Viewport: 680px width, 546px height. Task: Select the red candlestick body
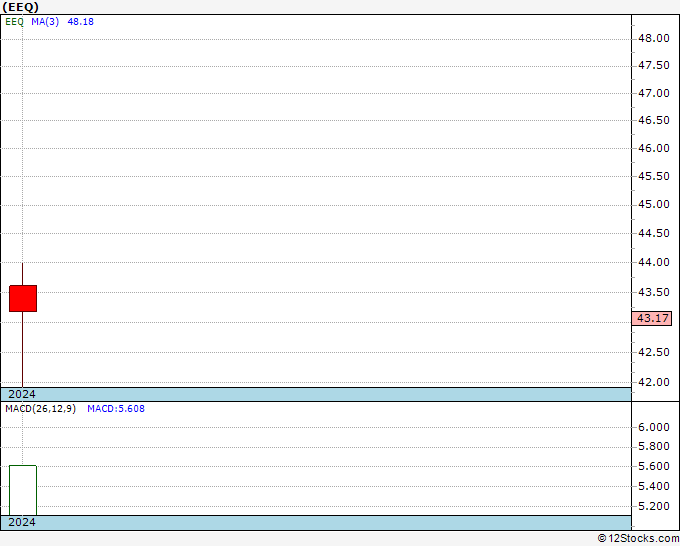[23, 298]
